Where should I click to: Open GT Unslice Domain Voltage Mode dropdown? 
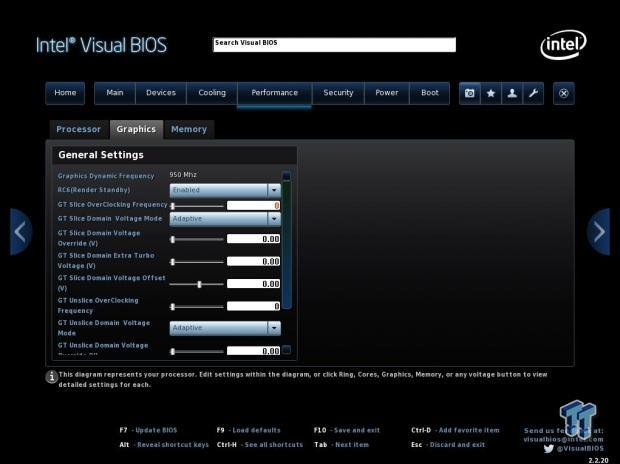pos(225,328)
